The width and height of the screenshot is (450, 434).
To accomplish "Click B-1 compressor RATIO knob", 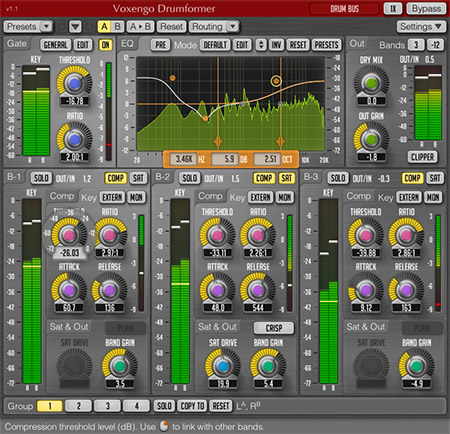I will tap(110, 235).
